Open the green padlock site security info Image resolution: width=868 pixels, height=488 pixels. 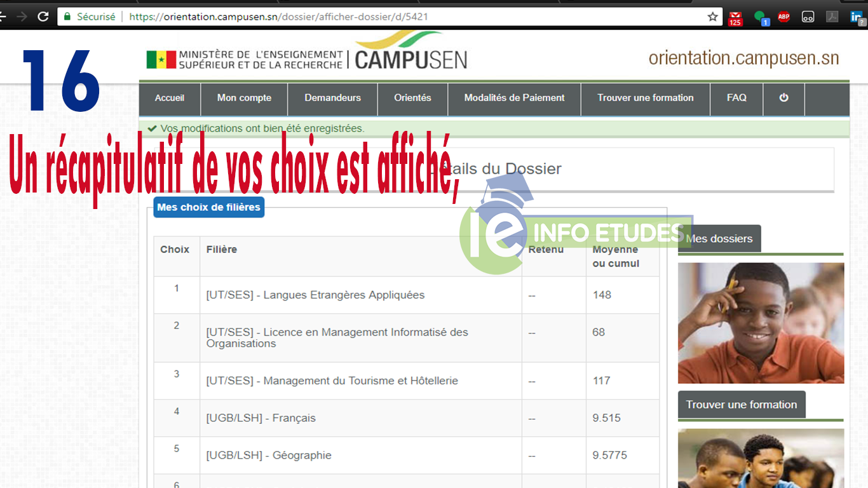pos(67,17)
